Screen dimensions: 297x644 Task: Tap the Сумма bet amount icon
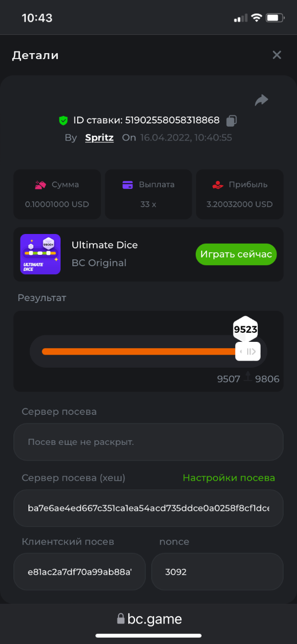pos(41,185)
